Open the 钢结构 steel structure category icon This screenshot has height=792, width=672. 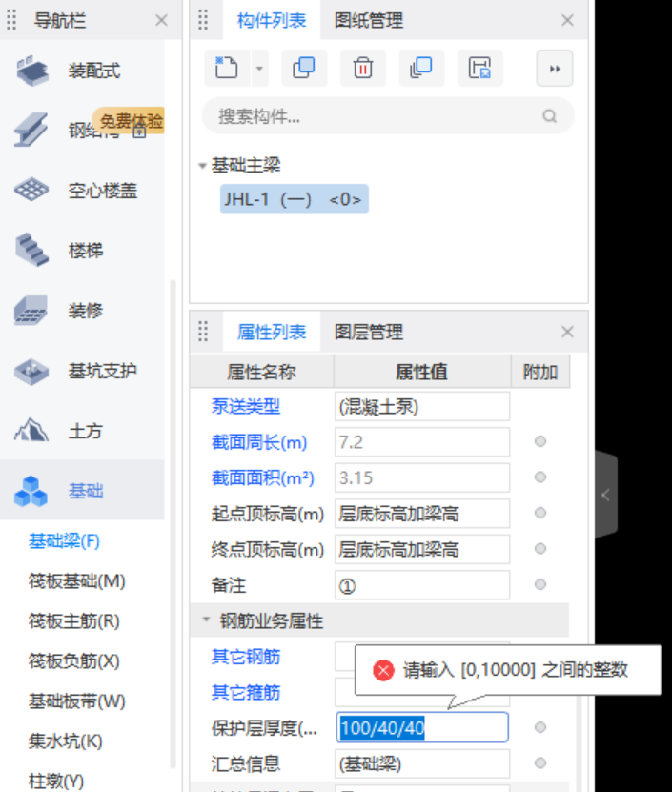(31, 131)
